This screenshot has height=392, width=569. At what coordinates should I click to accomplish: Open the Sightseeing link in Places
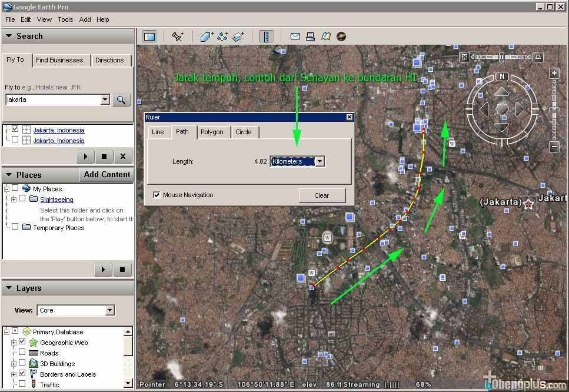pyautogui.click(x=56, y=200)
